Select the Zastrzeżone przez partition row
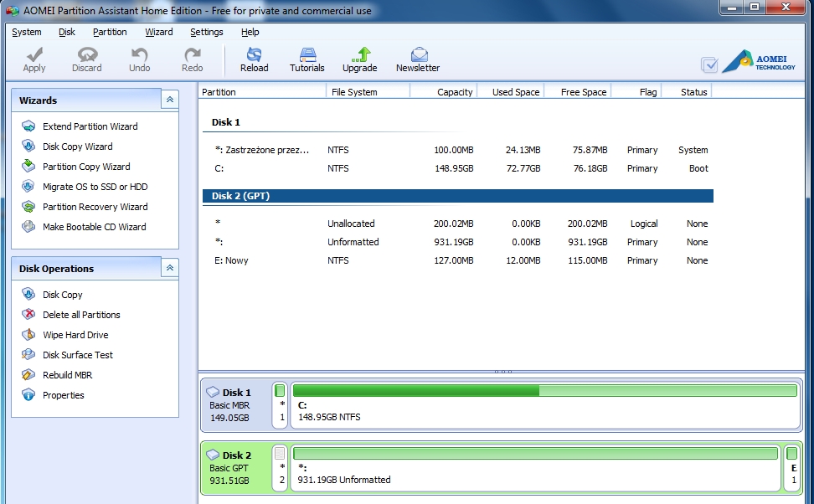The height and width of the screenshot is (504, 814). (x=458, y=150)
